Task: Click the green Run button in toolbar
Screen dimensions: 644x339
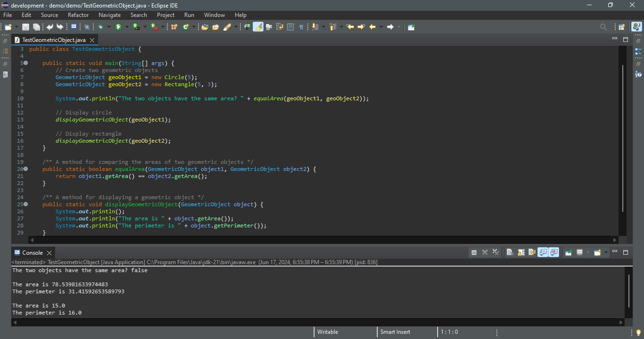Action: click(118, 27)
